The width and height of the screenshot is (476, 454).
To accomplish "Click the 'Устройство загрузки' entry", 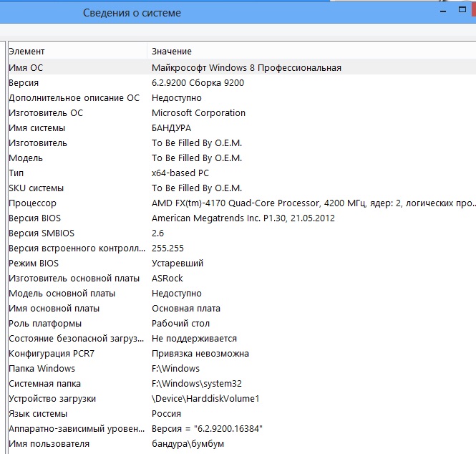I will tap(52, 398).
